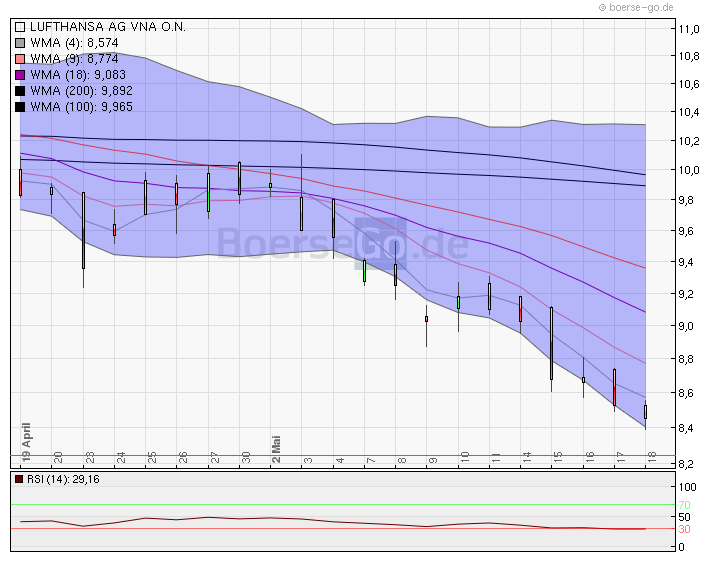Click the 'WMA (4): 8,574' label
720x561 pixels.
[74, 43]
